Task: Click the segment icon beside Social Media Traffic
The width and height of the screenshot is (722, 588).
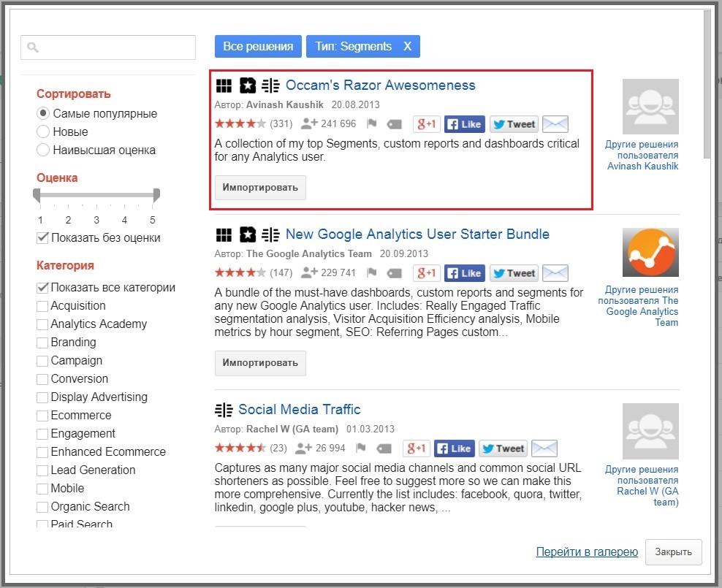Action: tap(224, 410)
